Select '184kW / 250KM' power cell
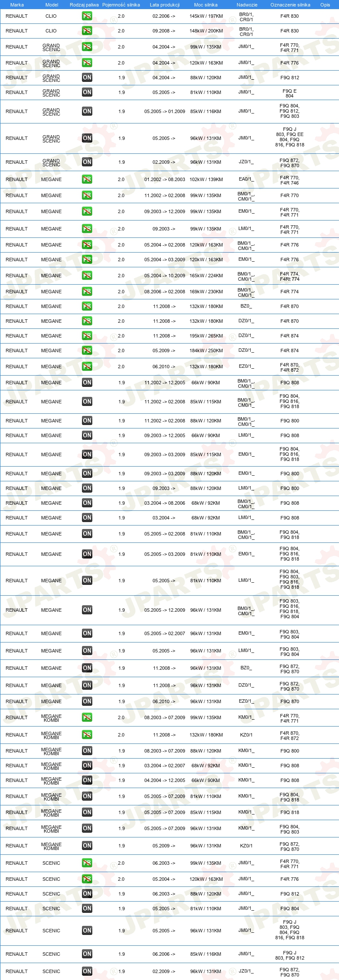This screenshot has height=980, width=339. click(x=206, y=350)
